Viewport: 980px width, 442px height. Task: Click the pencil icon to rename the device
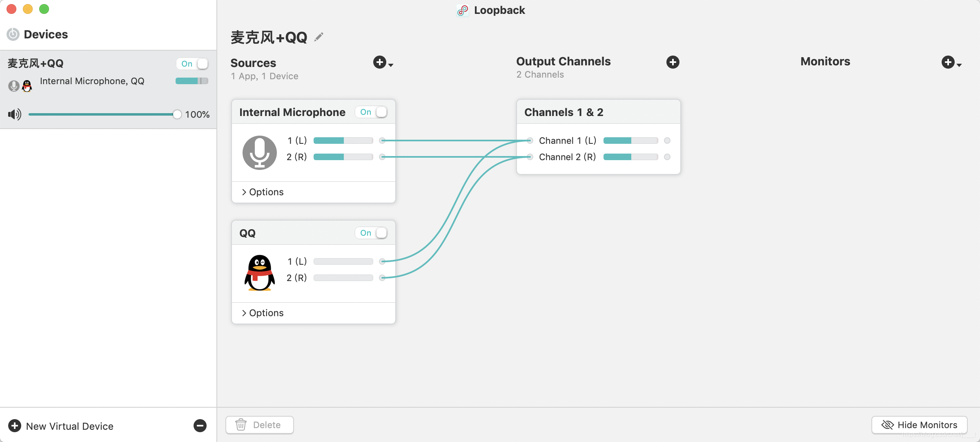point(319,37)
